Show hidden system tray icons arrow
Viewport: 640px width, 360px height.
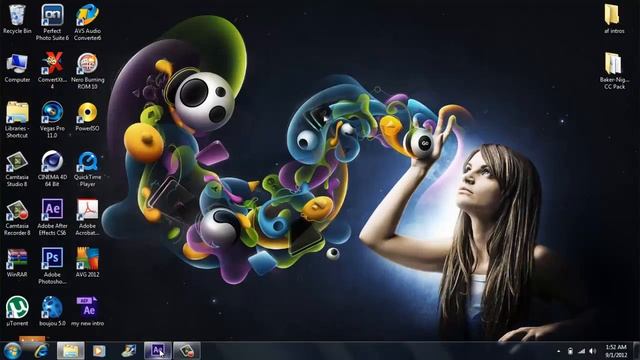point(558,351)
